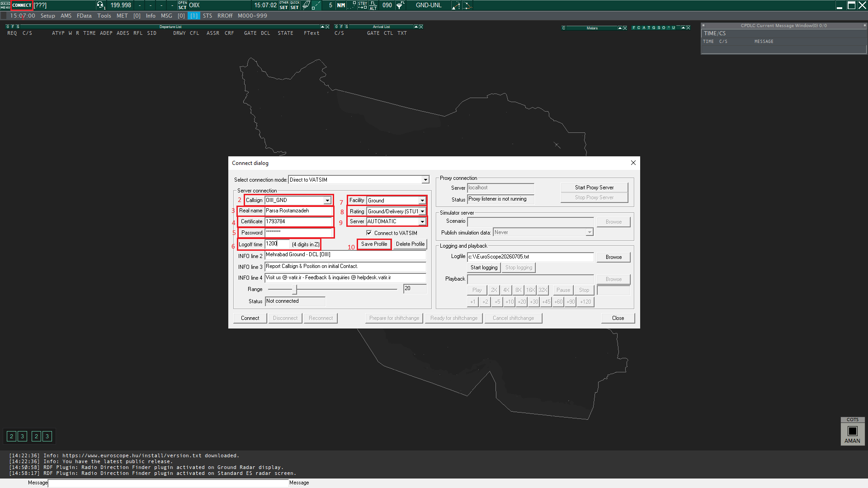
Task: Toggle the STBY standby icon
Action: point(363,5)
